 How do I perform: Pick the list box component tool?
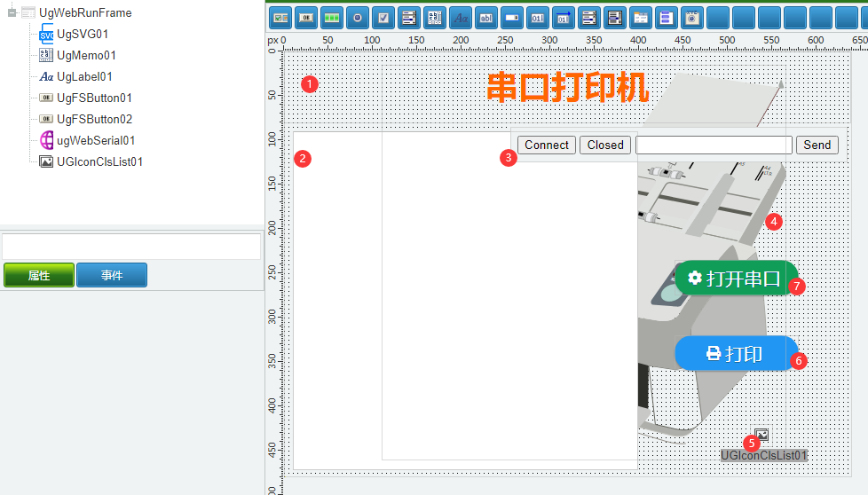coord(409,19)
